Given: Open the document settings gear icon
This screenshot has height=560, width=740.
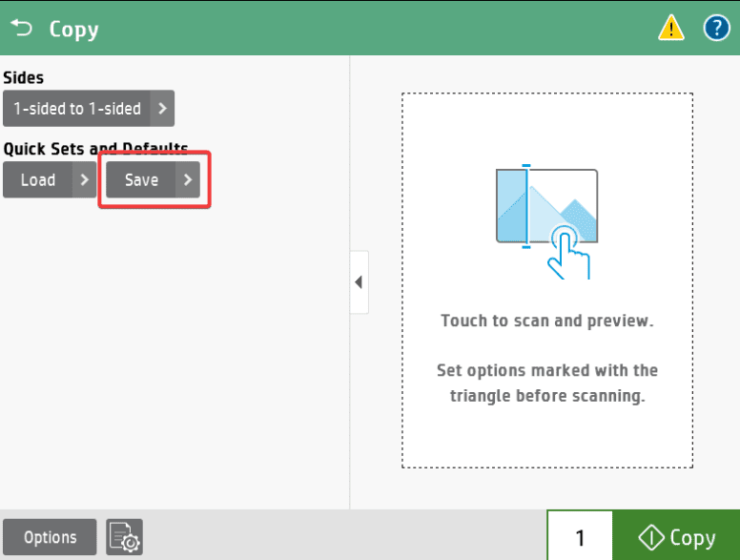Looking at the screenshot, I should coord(124,538).
